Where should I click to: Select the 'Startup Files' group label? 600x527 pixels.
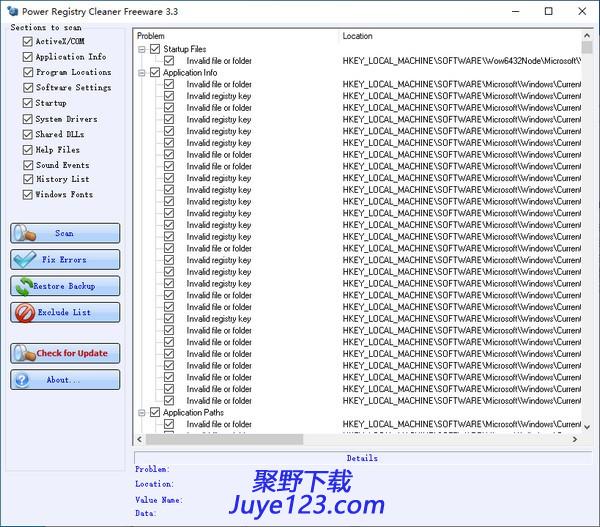click(184, 49)
